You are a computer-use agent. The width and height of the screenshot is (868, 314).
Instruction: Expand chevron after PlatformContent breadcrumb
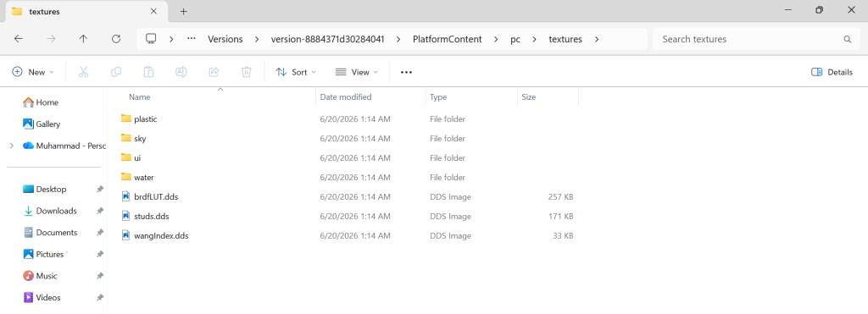coord(496,39)
